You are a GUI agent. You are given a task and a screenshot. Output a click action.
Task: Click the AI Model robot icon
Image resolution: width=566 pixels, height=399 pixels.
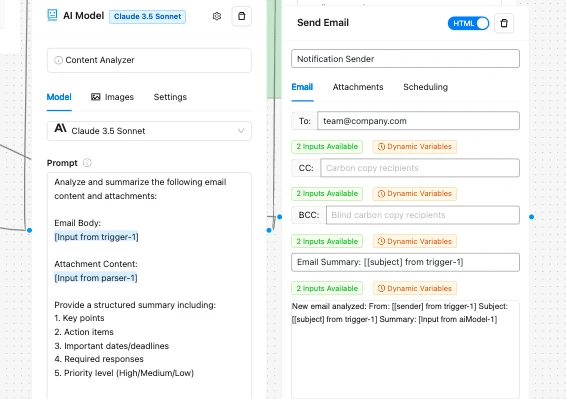52,15
